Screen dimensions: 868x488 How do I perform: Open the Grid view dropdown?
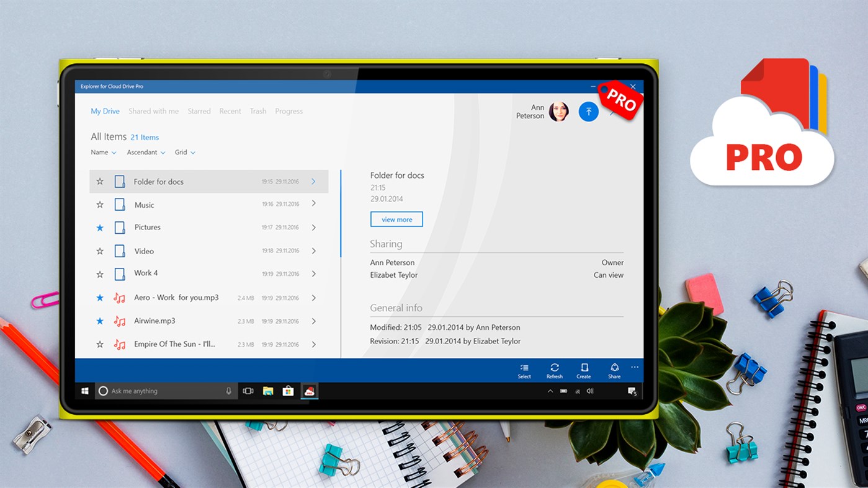tap(184, 152)
